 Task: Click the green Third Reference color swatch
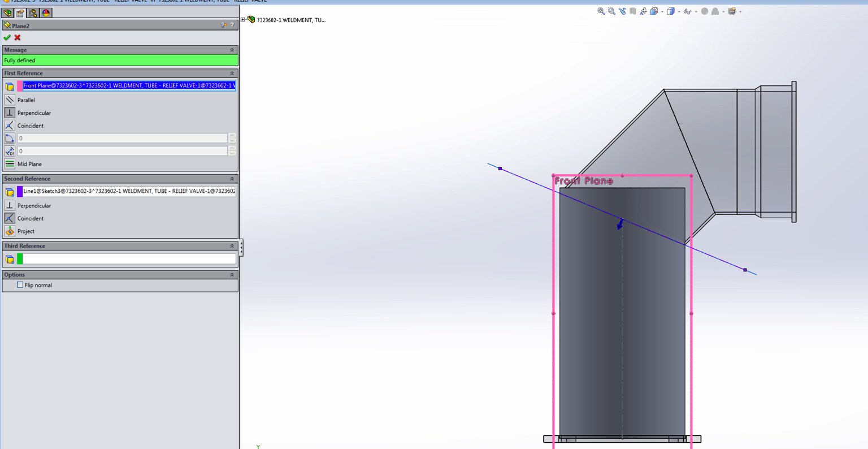tap(20, 259)
